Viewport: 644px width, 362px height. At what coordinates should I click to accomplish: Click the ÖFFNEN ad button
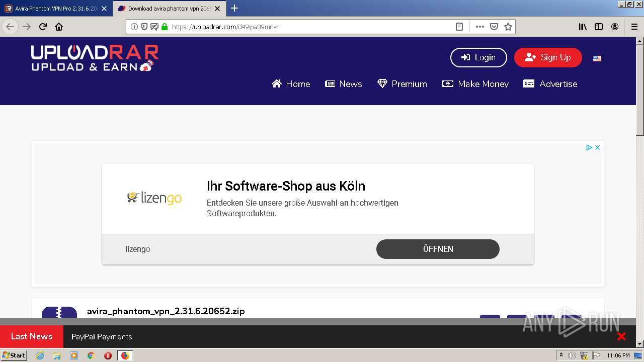click(x=438, y=249)
